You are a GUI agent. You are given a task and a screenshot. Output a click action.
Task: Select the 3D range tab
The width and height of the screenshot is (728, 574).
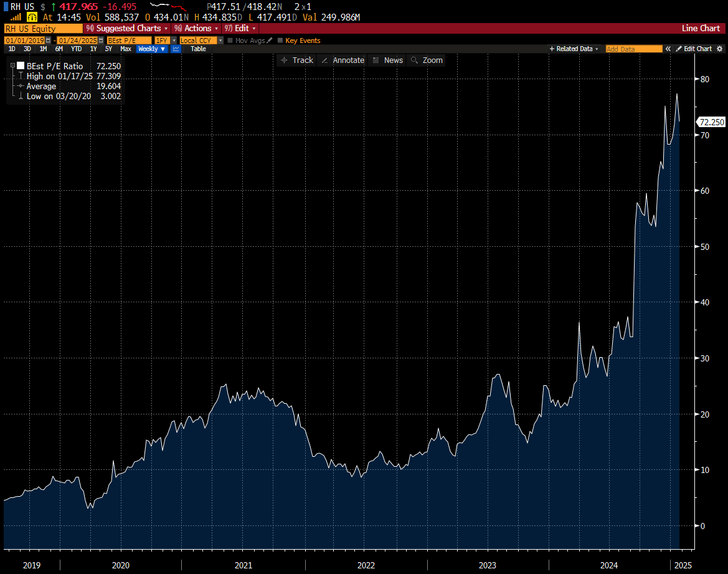tap(27, 49)
